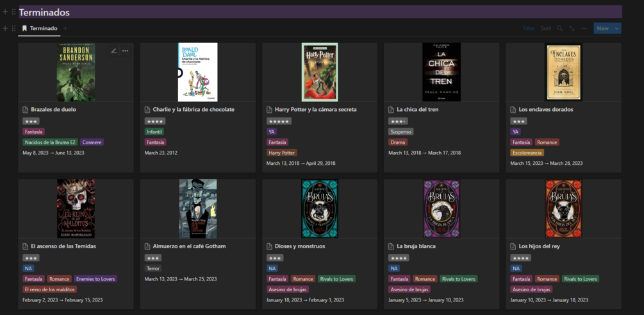Viewport: 644px width, 315px height.
Task: Click drag handle left of Terminado tab
Action: tap(13, 28)
